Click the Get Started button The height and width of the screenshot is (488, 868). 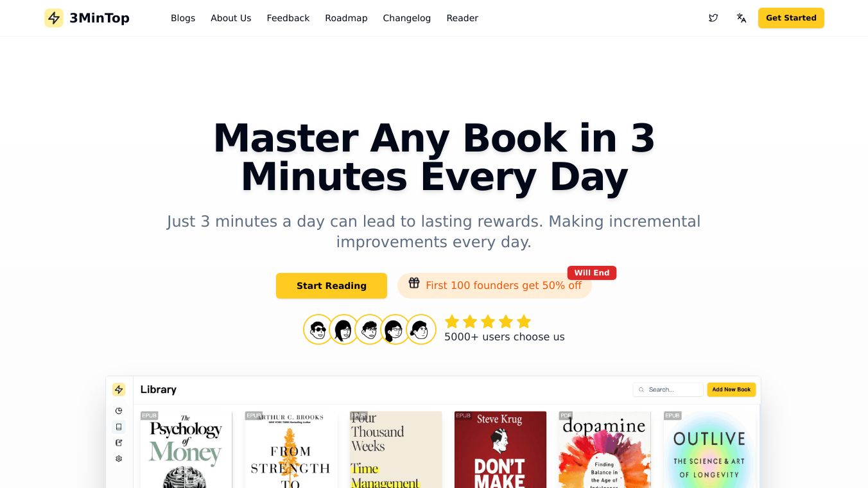[x=791, y=18]
